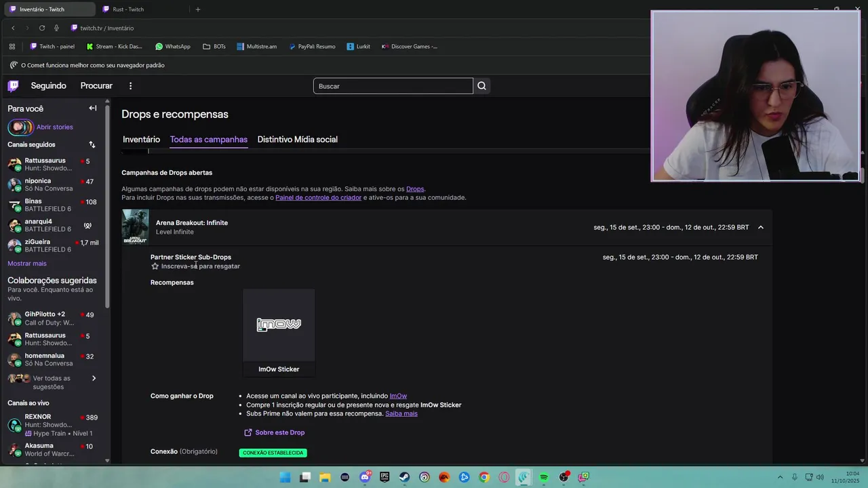Viewport: 868px width, 488px height.
Task: Open Painel de controle do criador link
Action: 318,198
